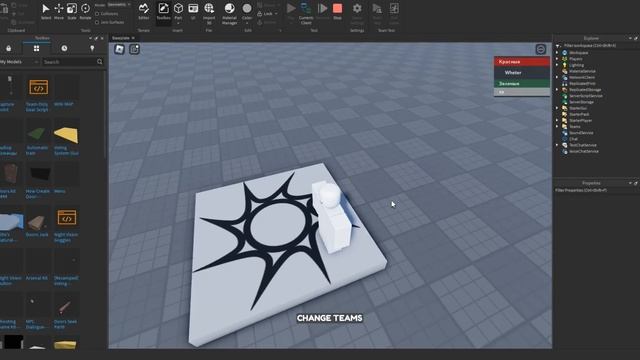
Task: Select the Voting System Gui model
Action: (66, 138)
